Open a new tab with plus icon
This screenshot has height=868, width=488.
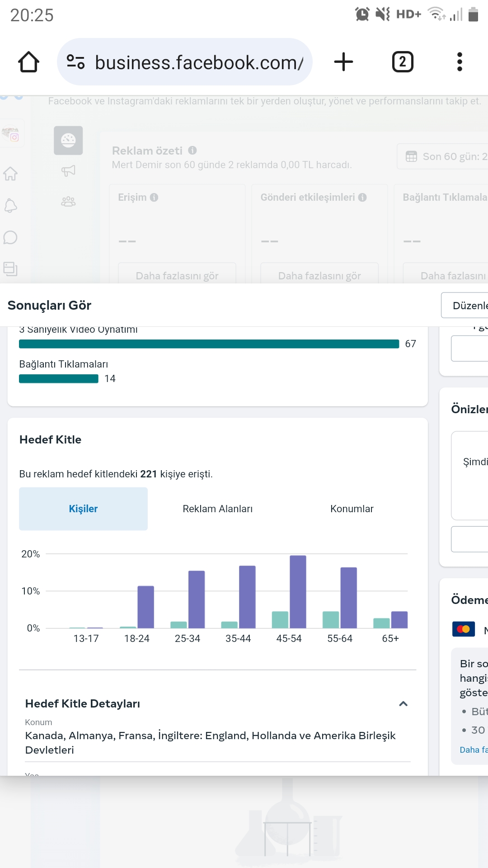coord(343,62)
